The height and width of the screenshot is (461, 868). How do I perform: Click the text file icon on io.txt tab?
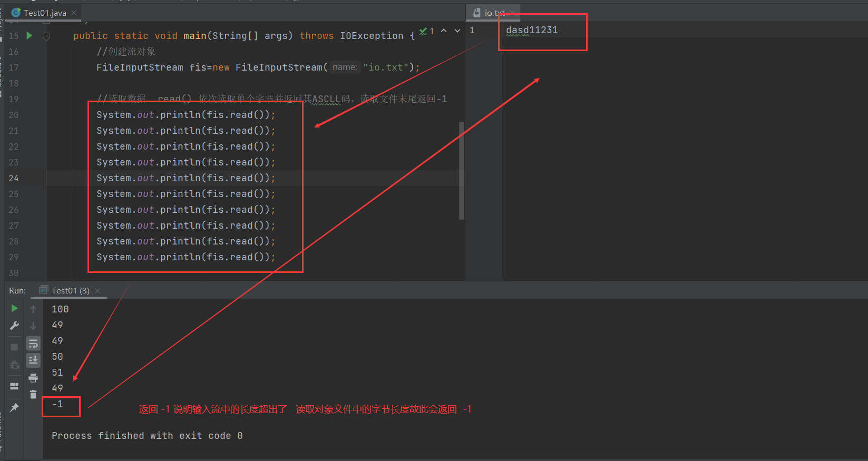(477, 13)
